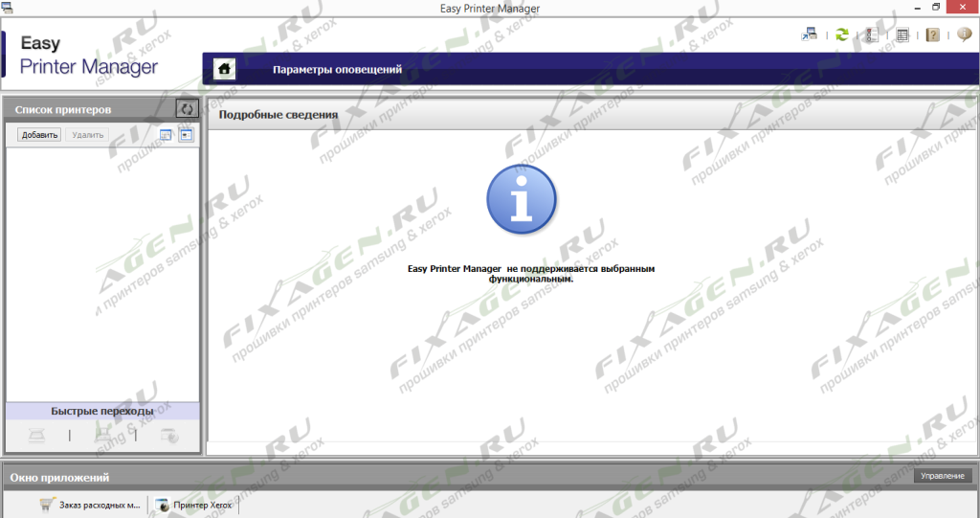The height and width of the screenshot is (518, 980).
Task: Open Заказ расходных м... link
Action: coord(100,505)
